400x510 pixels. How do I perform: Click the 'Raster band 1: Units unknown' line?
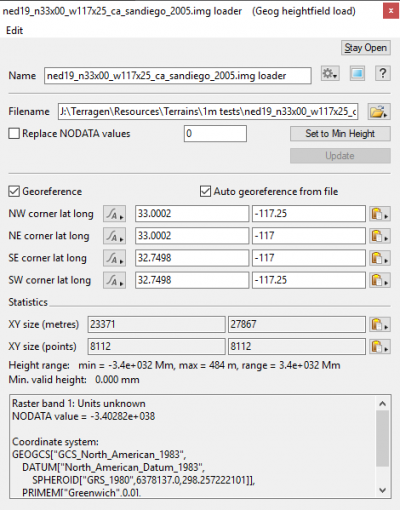coord(79,404)
